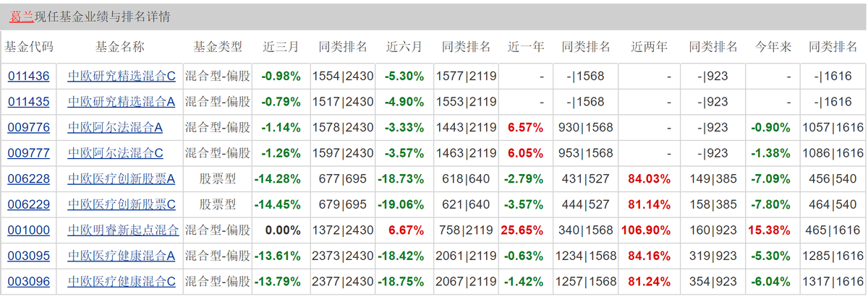Click the 基金名称 column header
This screenshot has width=868, height=299.
(x=120, y=47)
